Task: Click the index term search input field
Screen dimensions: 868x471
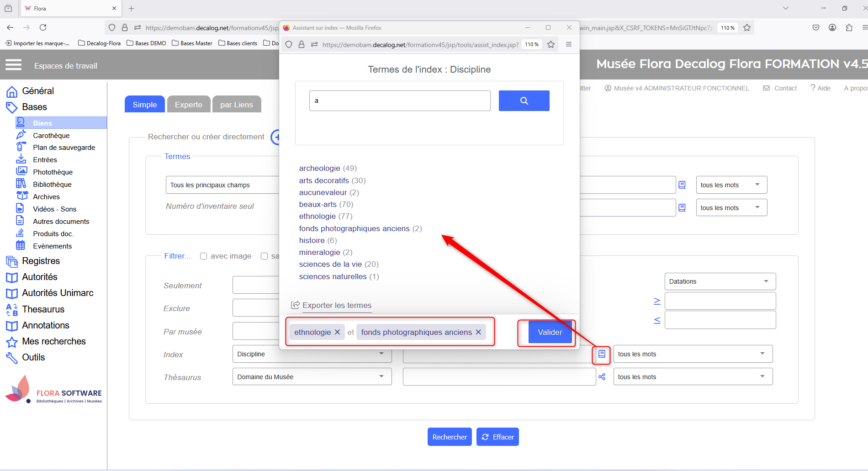Action: pos(399,101)
